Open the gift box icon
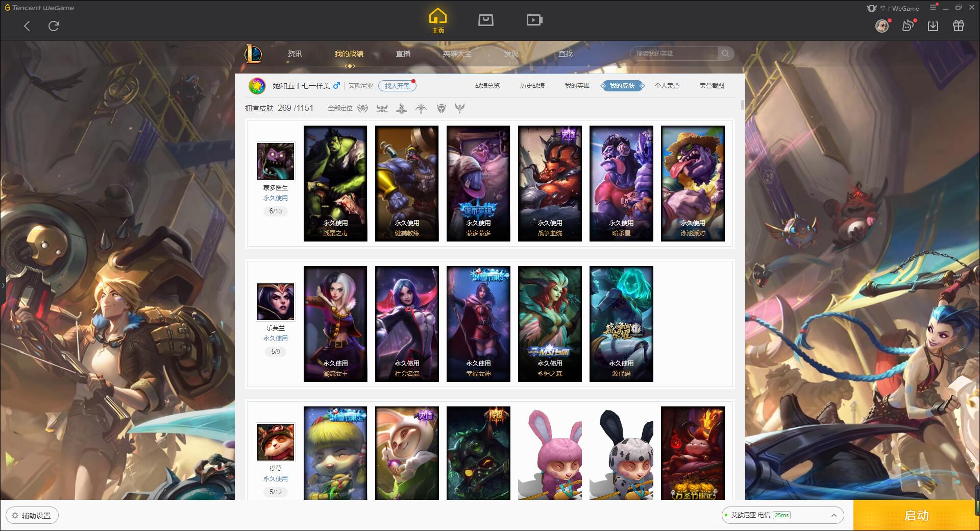This screenshot has height=531, width=980. tap(959, 26)
